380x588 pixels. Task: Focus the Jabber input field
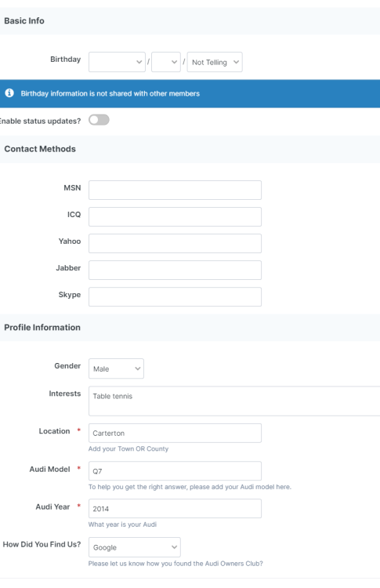pyautogui.click(x=175, y=270)
